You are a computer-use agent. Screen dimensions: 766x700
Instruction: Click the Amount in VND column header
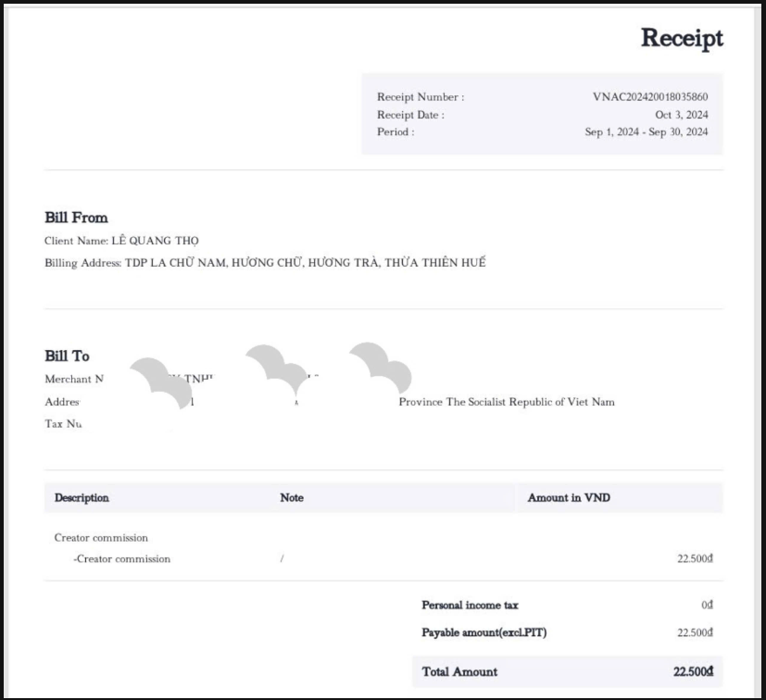click(x=569, y=498)
